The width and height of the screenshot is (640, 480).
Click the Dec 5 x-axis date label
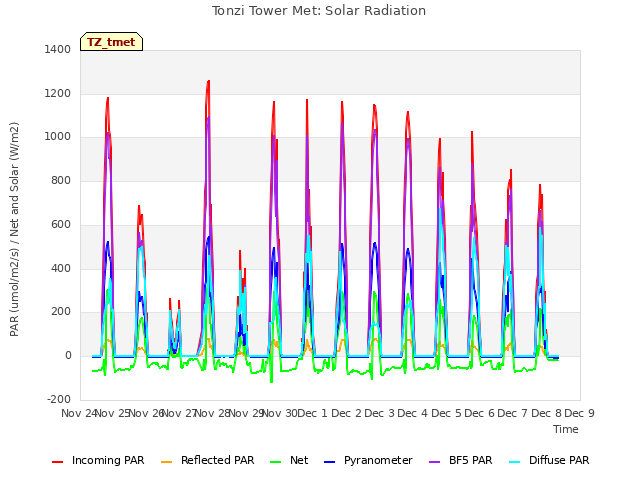tap(446, 413)
